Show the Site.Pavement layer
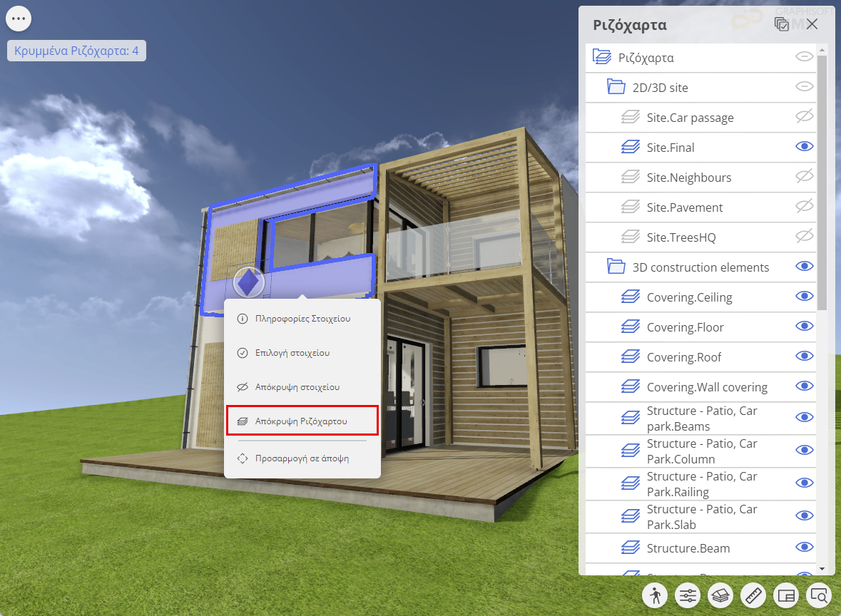 [805, 206]
